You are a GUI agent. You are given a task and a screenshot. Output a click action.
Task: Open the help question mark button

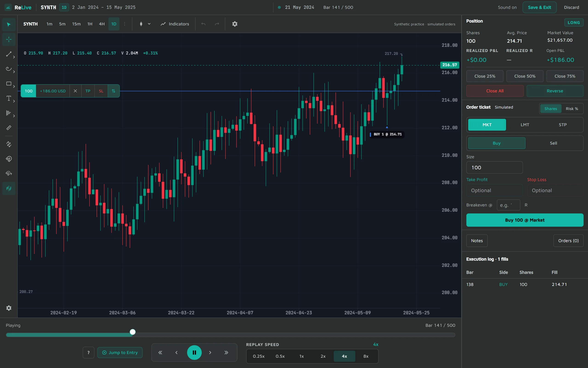(88, 352)
